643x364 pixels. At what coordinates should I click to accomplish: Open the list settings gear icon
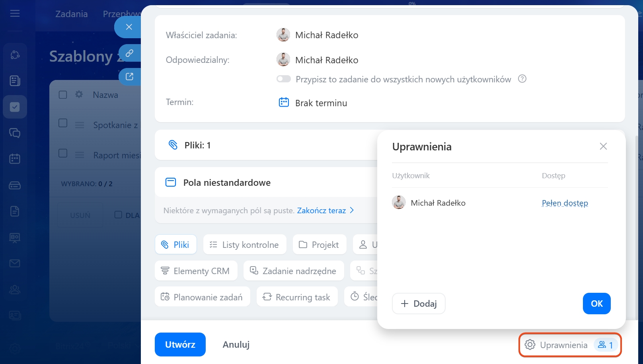click(x=79, y=94)
